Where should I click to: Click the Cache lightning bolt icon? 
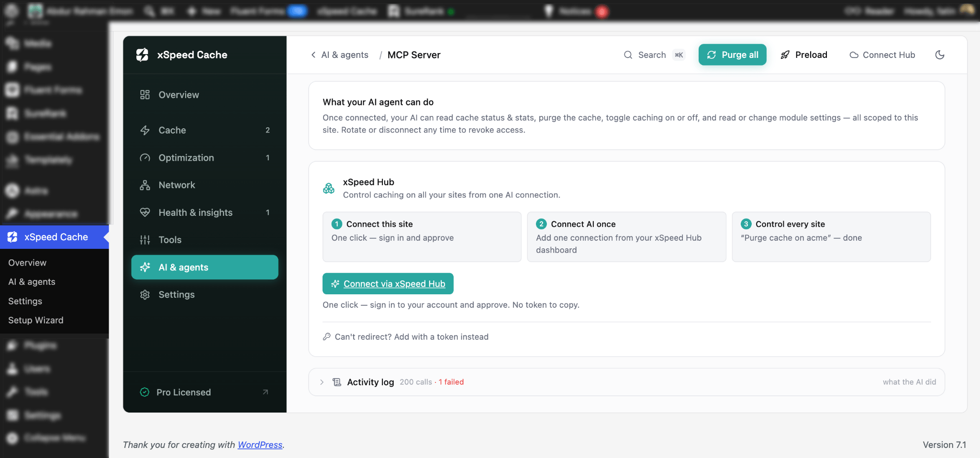pos(145,130)
